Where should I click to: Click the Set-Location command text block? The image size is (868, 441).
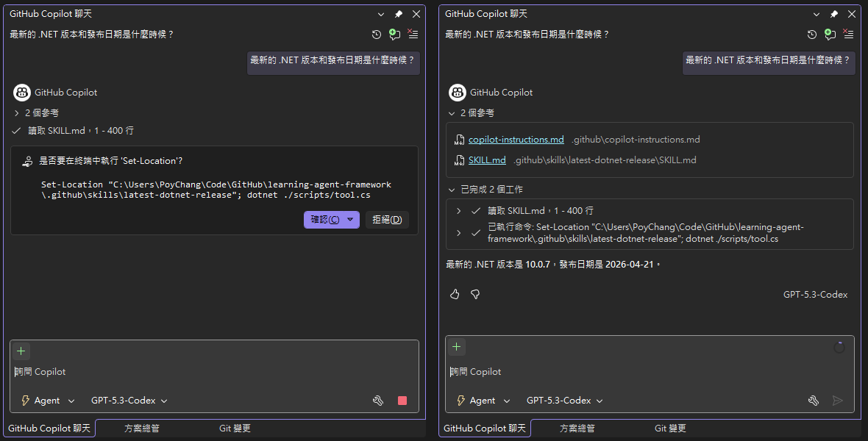tap(216, 190)
